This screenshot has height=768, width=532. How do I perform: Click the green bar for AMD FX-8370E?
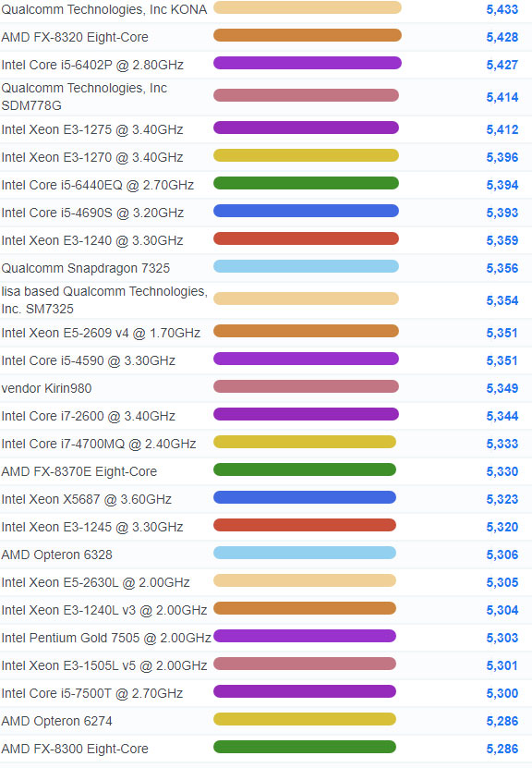click(x=305, y=469)
